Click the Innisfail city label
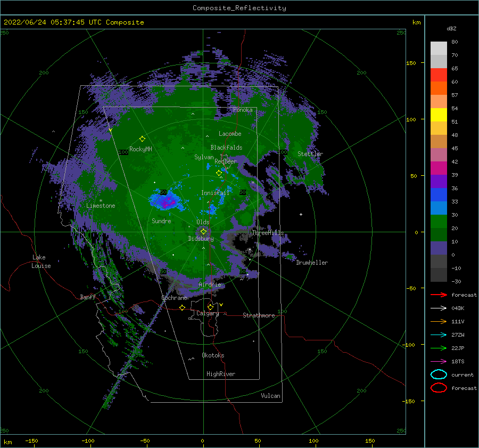This screenshot has width=479, height=448. [x=215, y=193]
